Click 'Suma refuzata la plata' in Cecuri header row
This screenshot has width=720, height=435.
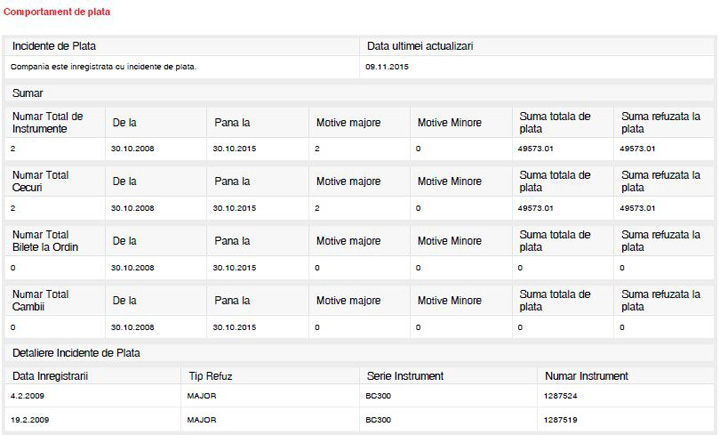pyautogui.click(x=661, y=181)
